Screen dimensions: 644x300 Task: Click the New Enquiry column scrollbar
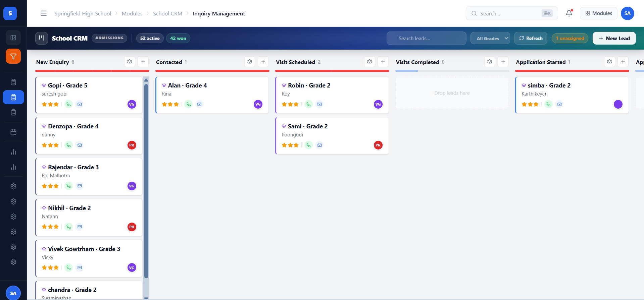pyautogui.click(x=146, y=181)
